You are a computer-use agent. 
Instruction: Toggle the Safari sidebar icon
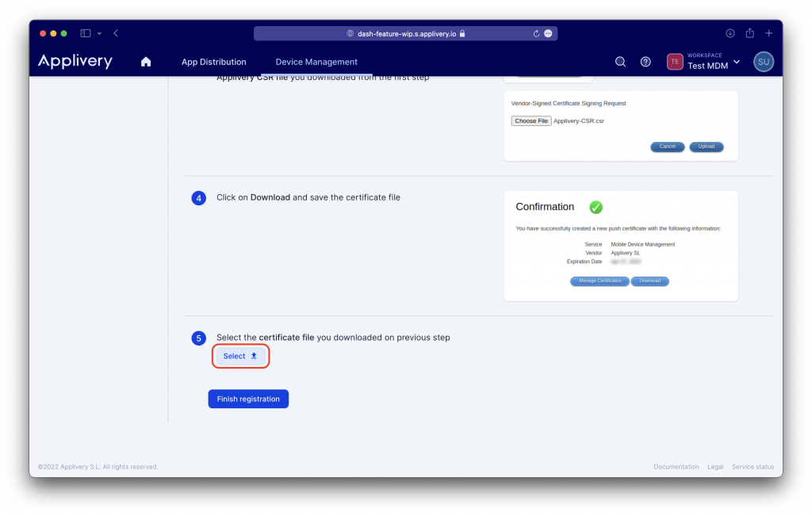point(86,33)
